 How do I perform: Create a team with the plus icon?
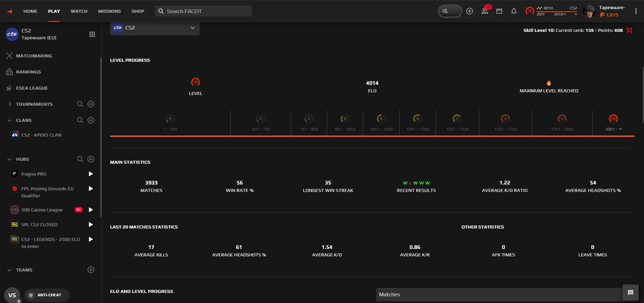tap(91, 270)
